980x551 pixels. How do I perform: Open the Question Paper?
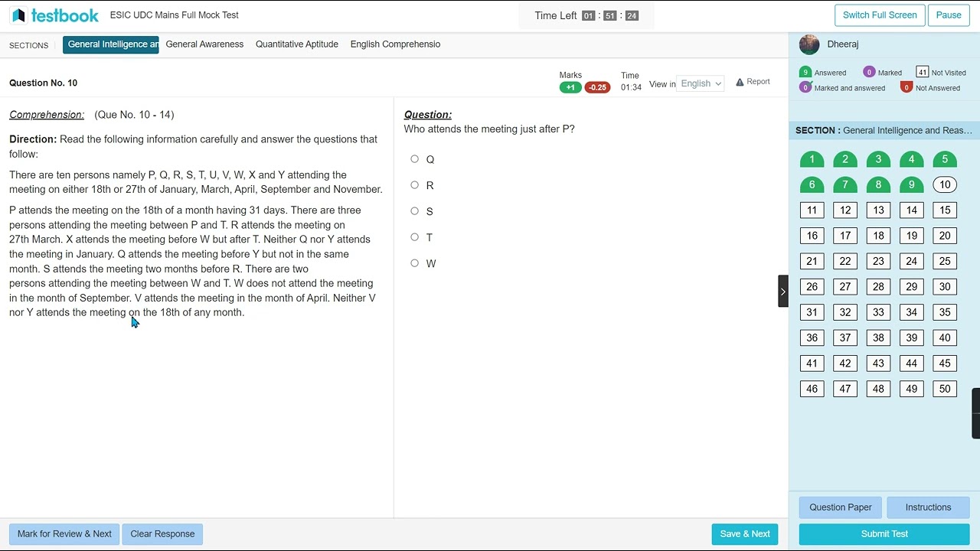coord(841,507)
